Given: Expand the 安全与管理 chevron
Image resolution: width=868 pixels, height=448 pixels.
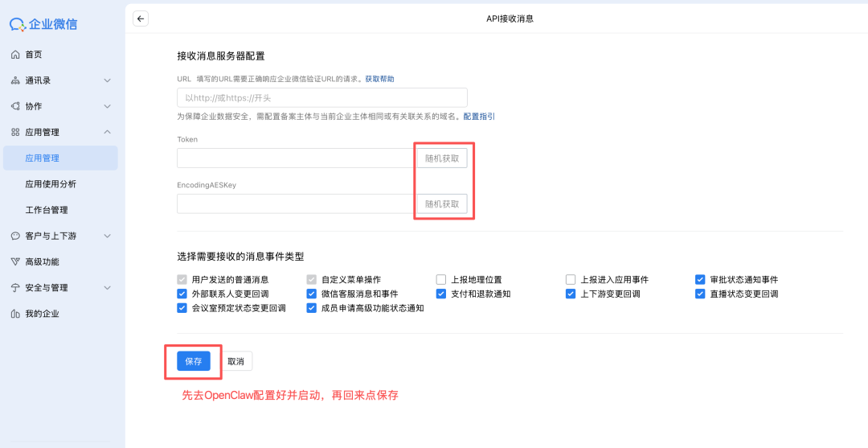Looking at the screenshot, I should (108, 288).
